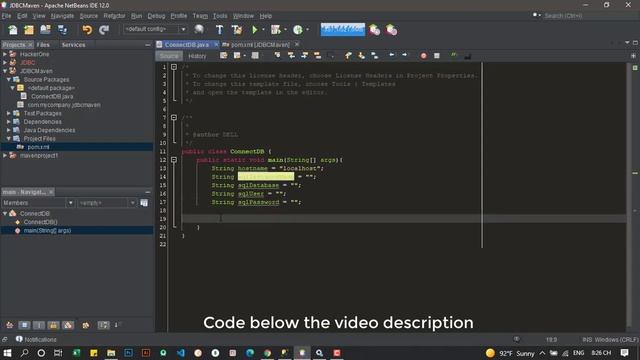This screenshot has width=640, height=360.
Task: Collapse the class comment fold at line 7
Action: [x=174, y=118]
